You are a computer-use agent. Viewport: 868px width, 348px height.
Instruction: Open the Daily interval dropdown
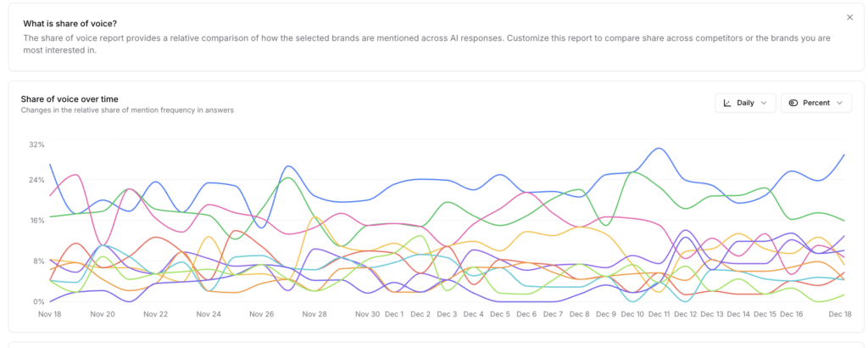745,103
